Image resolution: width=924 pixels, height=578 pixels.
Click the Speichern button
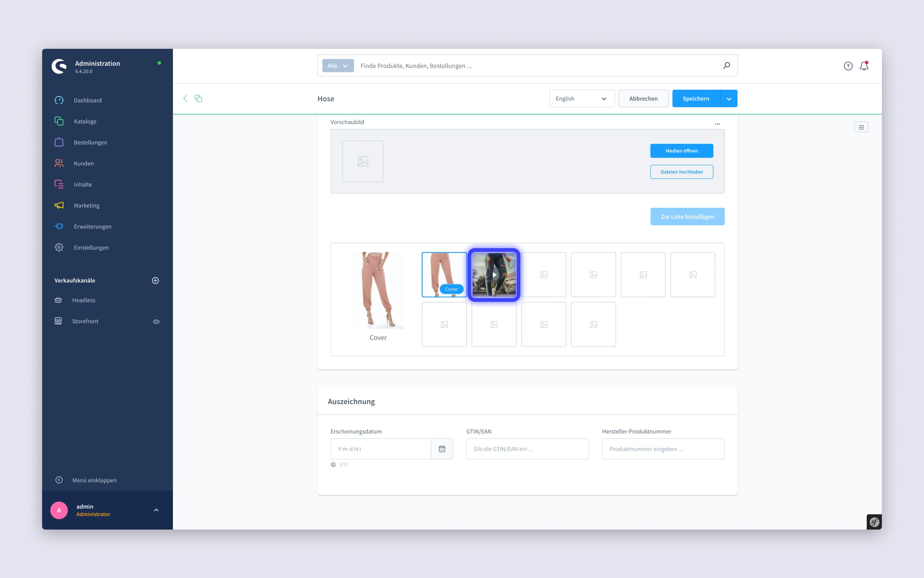coord(696,99)
